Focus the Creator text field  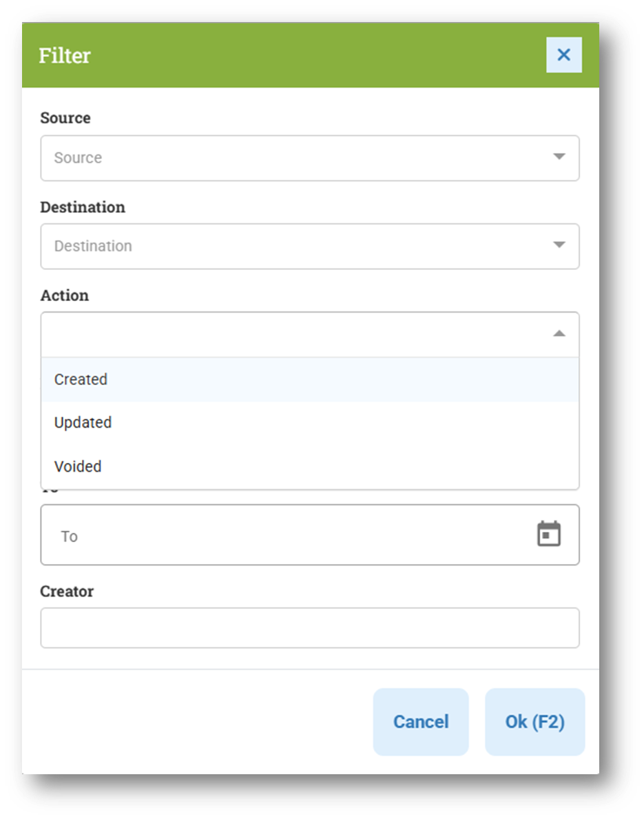point(310,628)
